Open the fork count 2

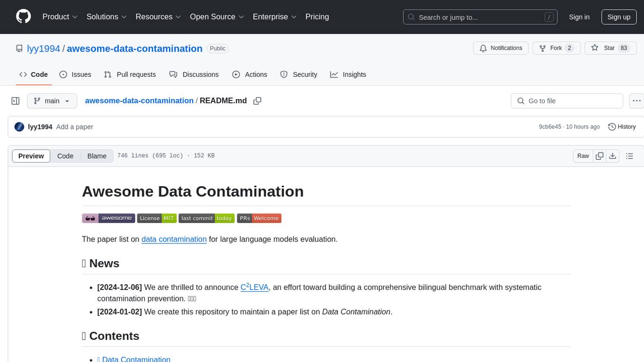[x=570, y=48]
